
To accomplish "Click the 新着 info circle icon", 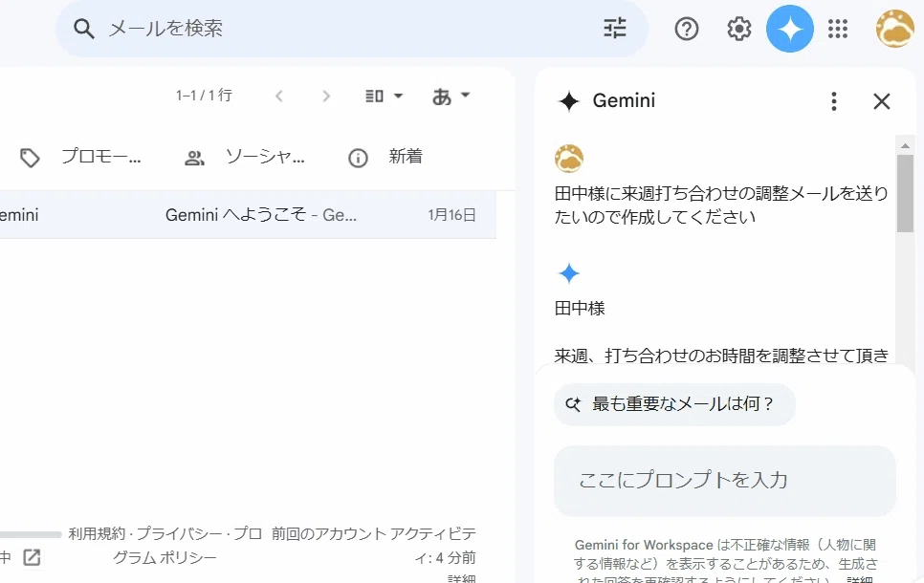I will (358, 158).
